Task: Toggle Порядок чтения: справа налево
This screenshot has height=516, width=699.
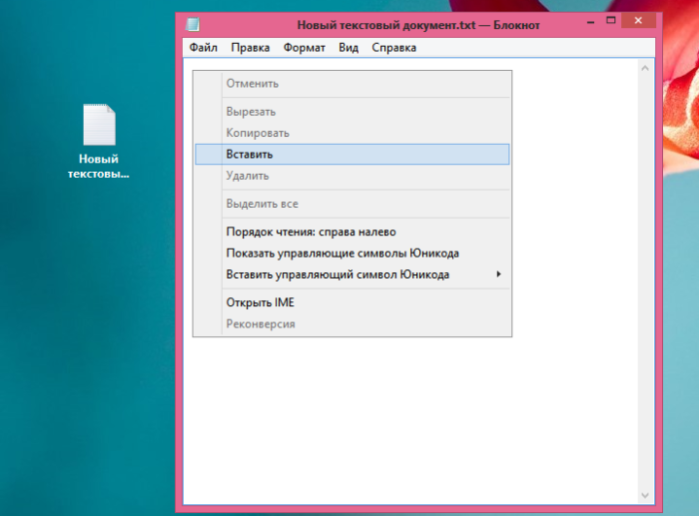Action: pyautogui.click(x=352, y=232)
